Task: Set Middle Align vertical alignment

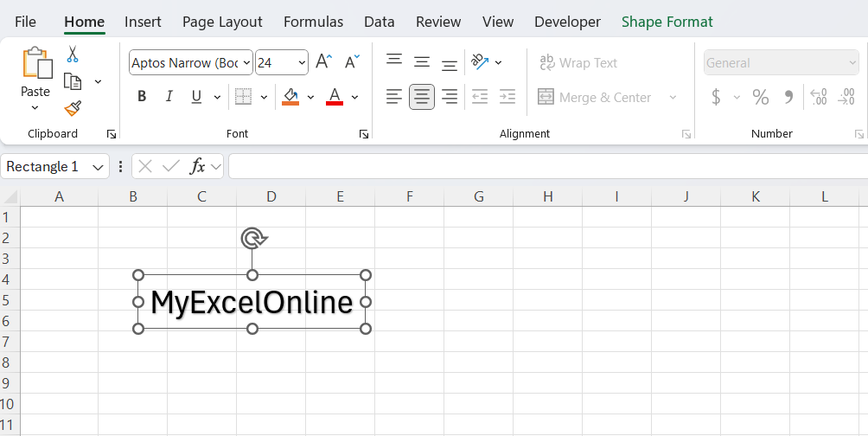Action: pyautogui.click(x=422, y=62)
